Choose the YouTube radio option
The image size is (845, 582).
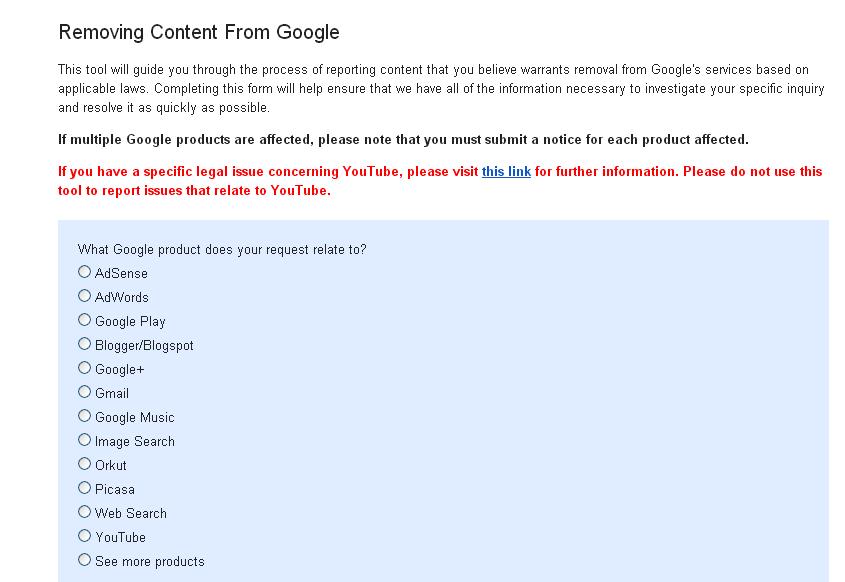point(85,536)
